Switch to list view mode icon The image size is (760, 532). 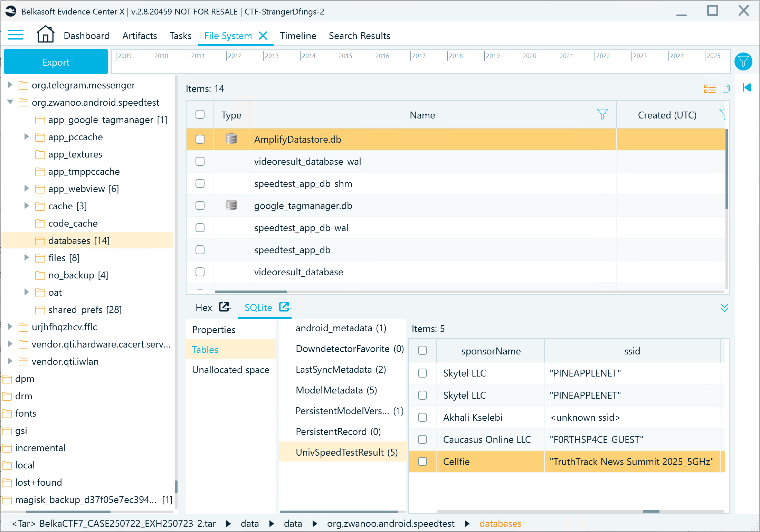click(x=710, y=89)
